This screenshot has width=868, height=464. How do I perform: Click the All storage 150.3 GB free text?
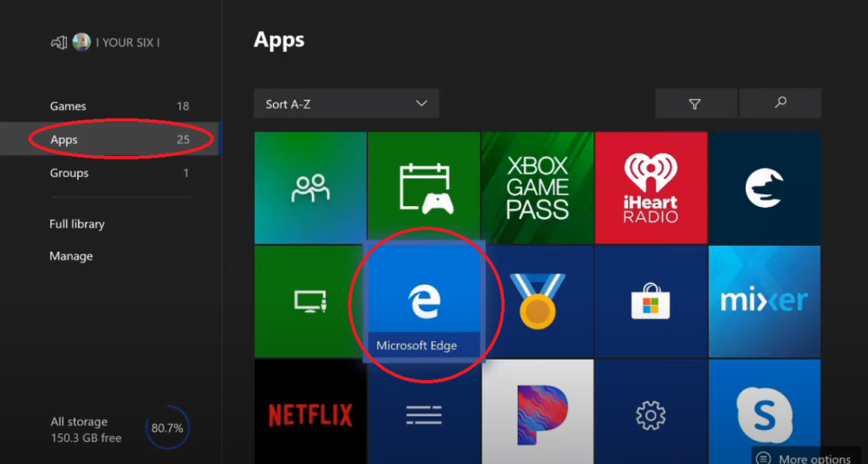point(86,430)
